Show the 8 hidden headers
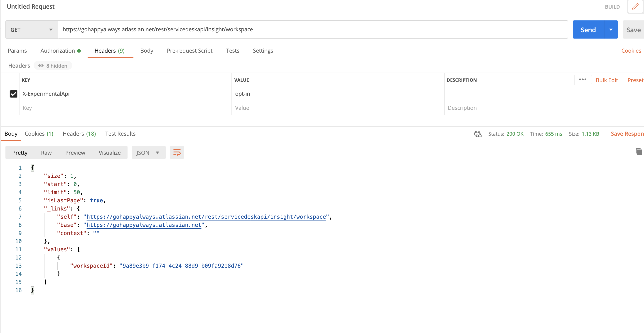Screen dimensions: 644x333 pyautogui.click(x=53, y=66)
